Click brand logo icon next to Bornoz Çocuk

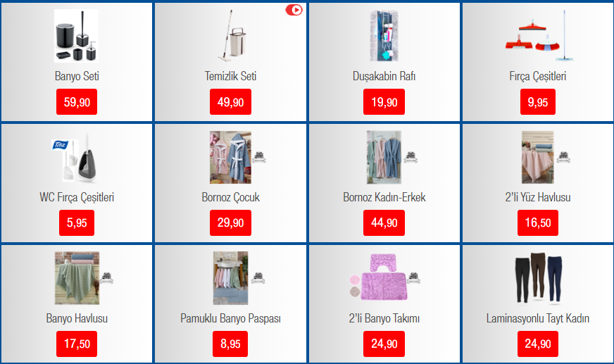pos(259,157)
